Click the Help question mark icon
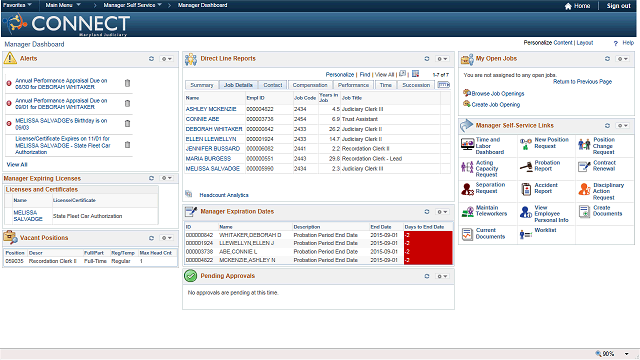 pos(616,43)
